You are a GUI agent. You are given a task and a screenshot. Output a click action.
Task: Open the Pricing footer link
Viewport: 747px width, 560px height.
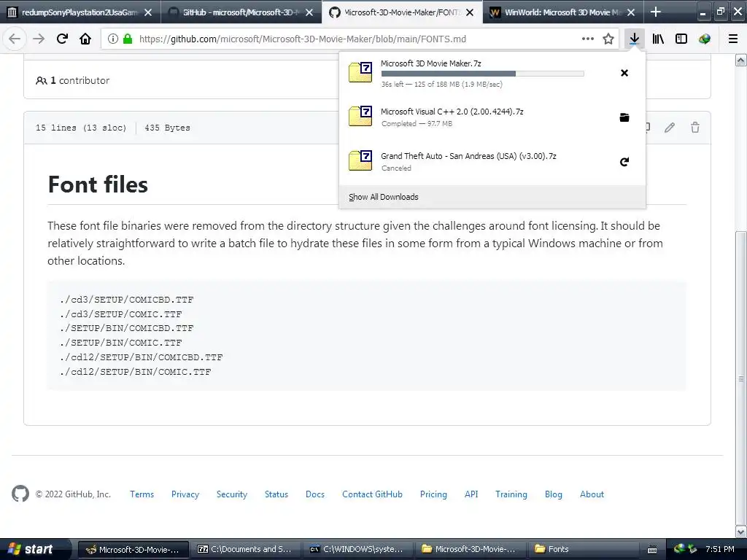pyautogui.click(x=433, y=494)
